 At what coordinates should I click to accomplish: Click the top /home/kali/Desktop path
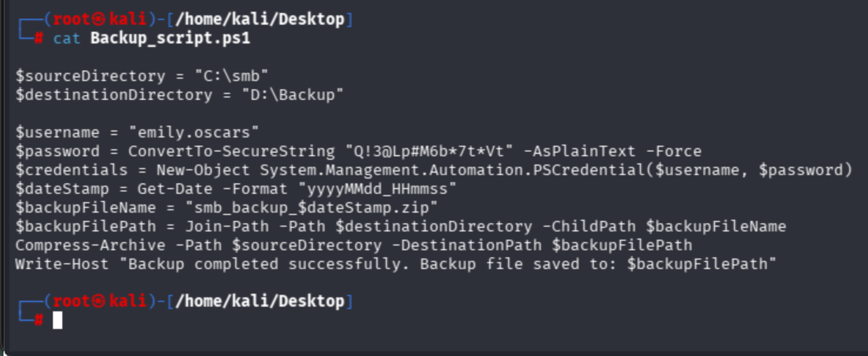coord(259,19)
